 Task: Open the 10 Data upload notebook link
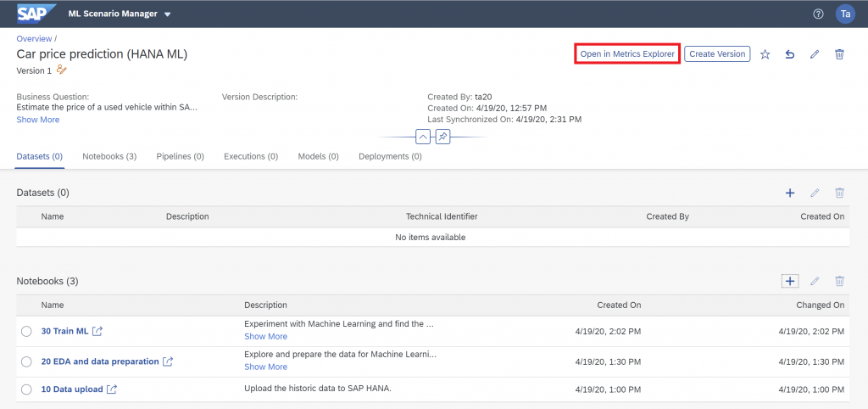tap(72, 389)
